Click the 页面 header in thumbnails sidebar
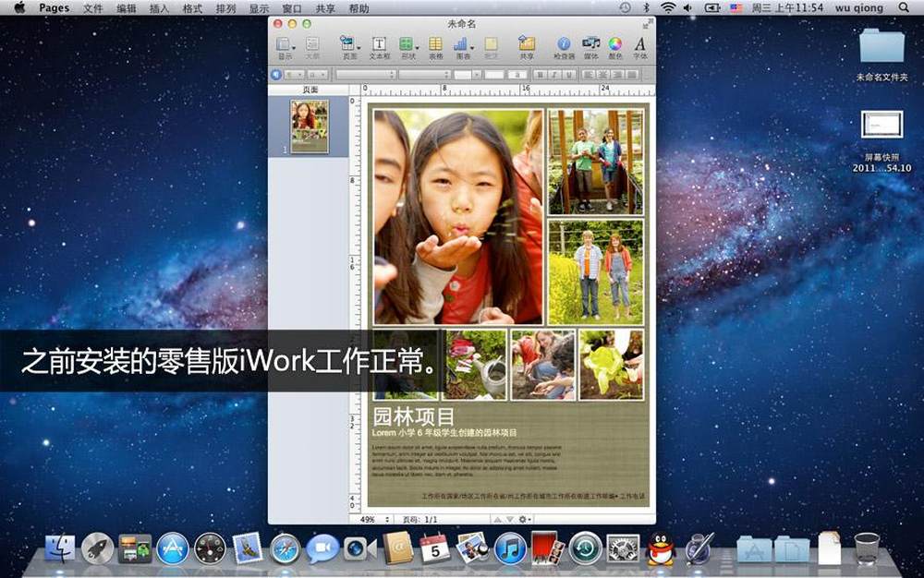This screenshot has height=578, width=924. pyautogui.click(x=310, y=90)
